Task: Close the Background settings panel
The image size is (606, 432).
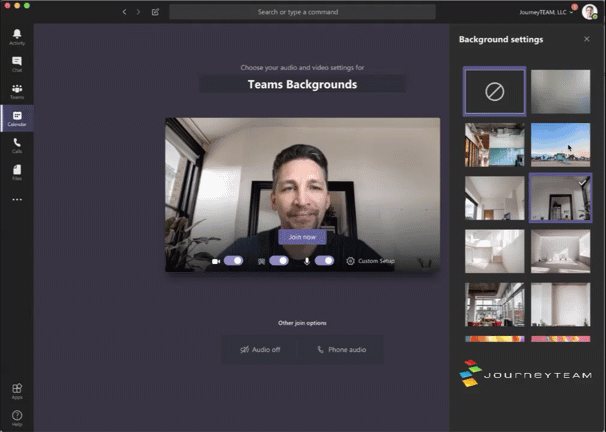Action: coord(587,39)
